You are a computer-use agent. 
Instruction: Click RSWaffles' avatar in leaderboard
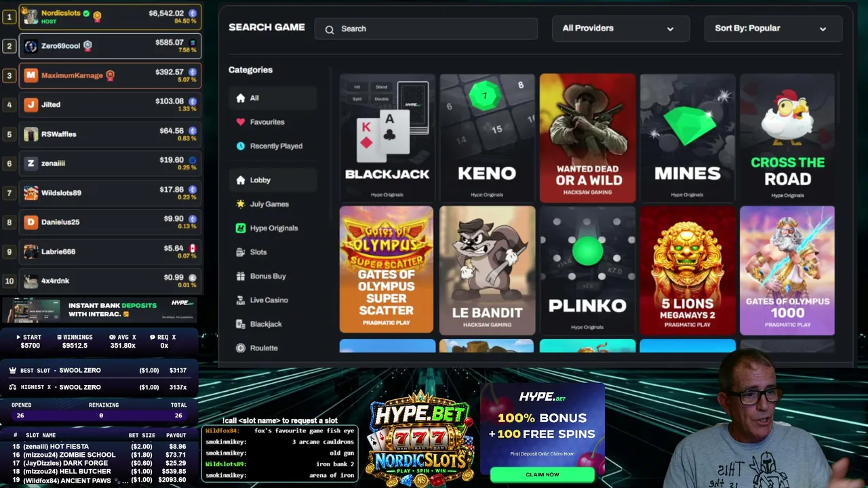click(x=31, y=134)
